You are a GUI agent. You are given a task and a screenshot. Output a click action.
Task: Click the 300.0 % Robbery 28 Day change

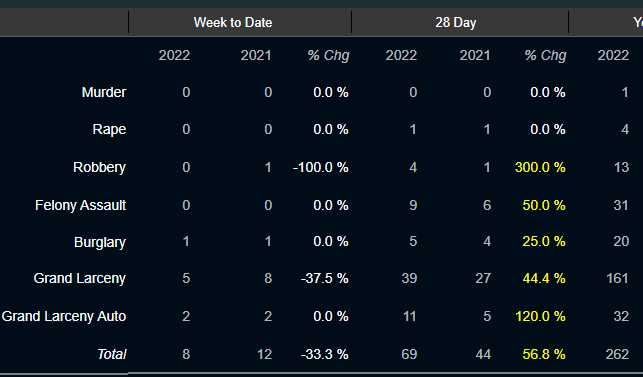[540, 167]
